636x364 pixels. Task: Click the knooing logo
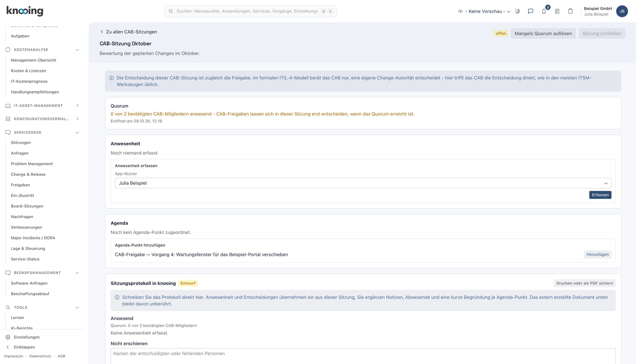[25, 11]
